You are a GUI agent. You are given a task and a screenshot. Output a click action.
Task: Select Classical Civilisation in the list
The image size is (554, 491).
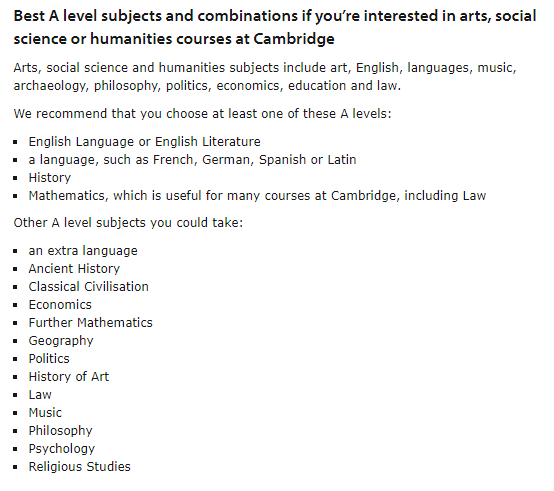[89, 287]
